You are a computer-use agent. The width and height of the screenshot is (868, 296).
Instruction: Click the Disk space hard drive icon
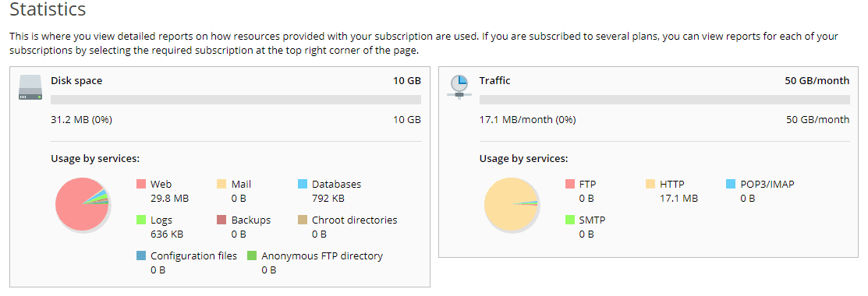pos(30,87)
